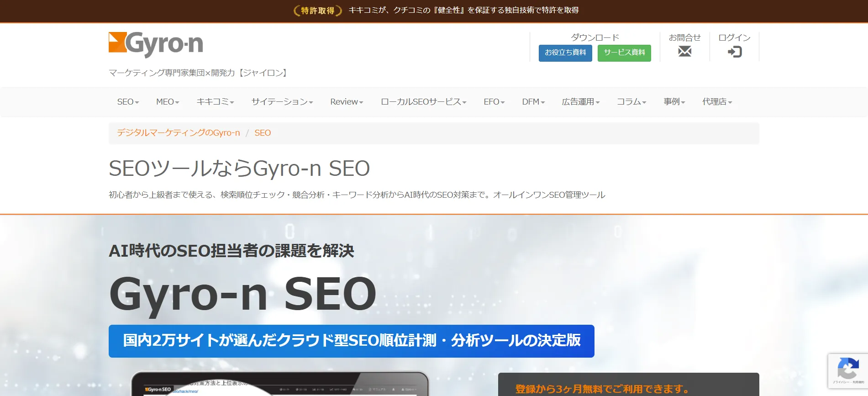Click the SEOツールならGyro-n SEO heading

(239, 169)
